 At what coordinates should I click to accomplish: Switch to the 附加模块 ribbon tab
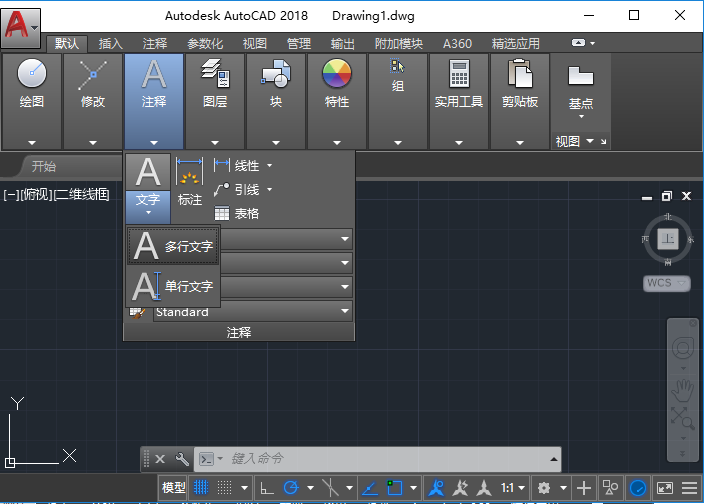399,44
